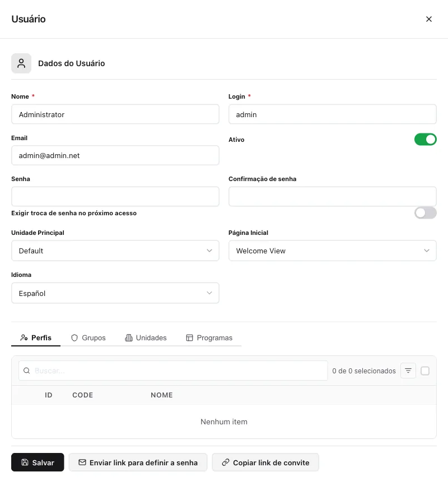Click the shield icon on the Grupos tab
Viewport: 448px width, 495px height.
(x=74, y=338)
